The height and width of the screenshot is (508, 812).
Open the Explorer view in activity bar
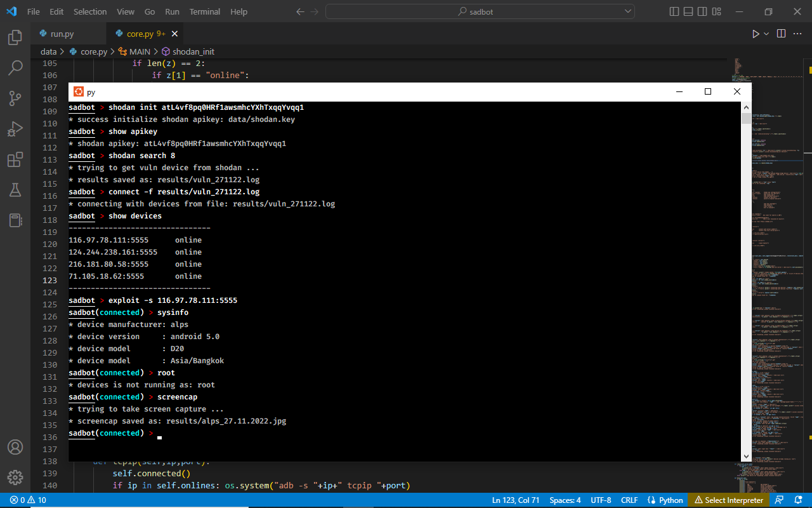(x=15, y=37)
